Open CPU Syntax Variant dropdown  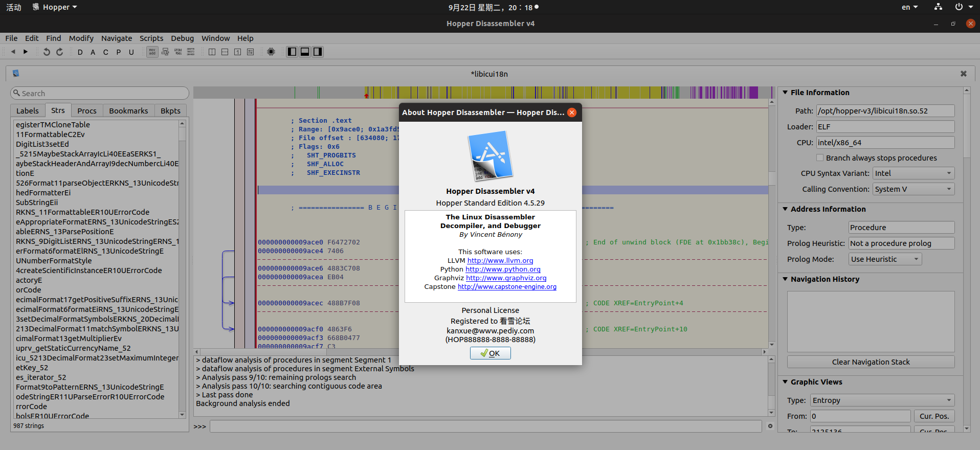914,173
